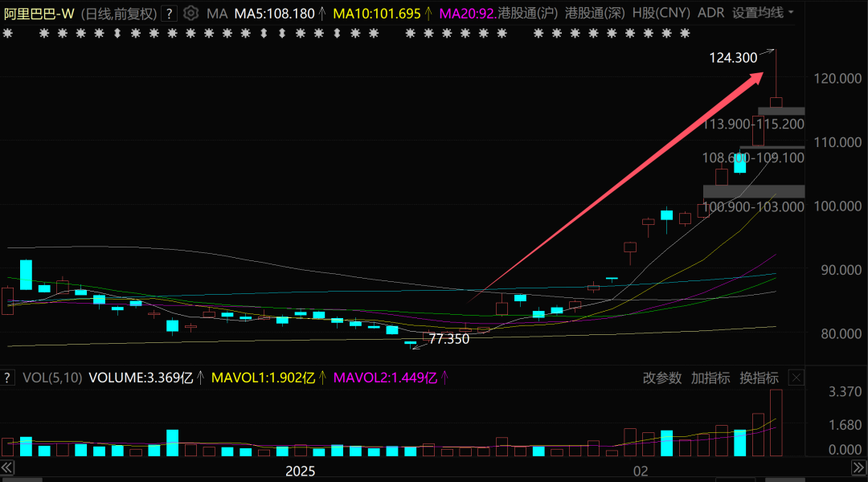Viewport: 868px width, 482px height.
Task: Switch to 港股通(沪) view
Action: tap(527, 13)
